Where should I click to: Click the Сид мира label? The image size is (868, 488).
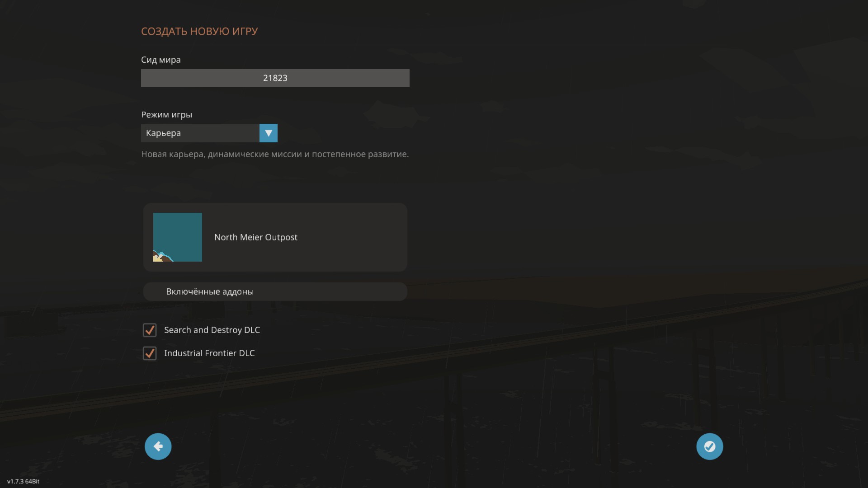coord(160,60)
